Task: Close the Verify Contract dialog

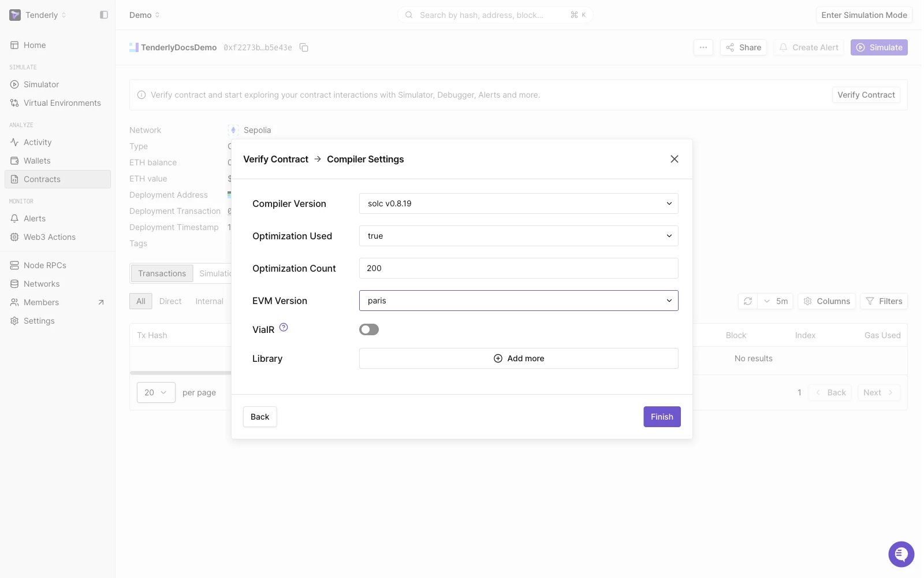Action: pos(674,159)
